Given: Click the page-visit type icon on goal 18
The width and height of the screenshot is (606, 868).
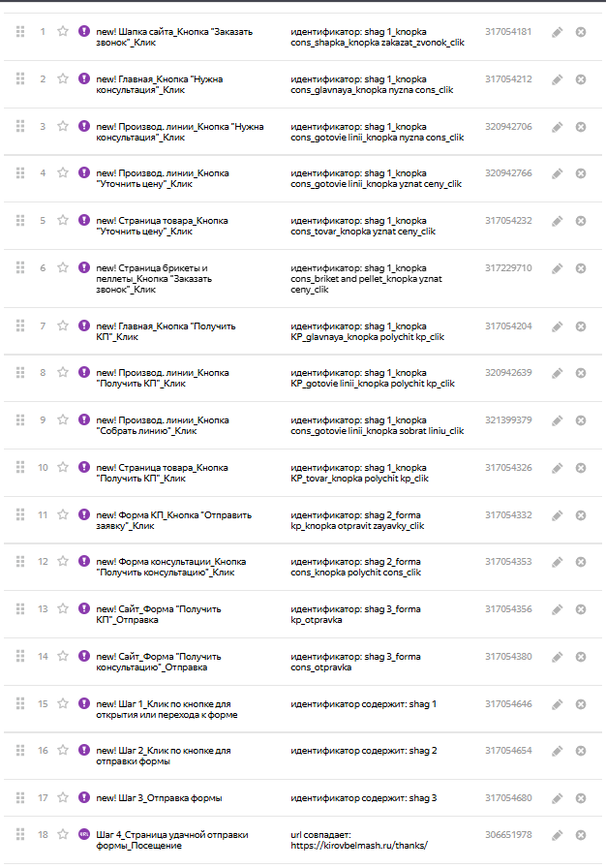Looking at the screenshot, I should pos(84,834).
